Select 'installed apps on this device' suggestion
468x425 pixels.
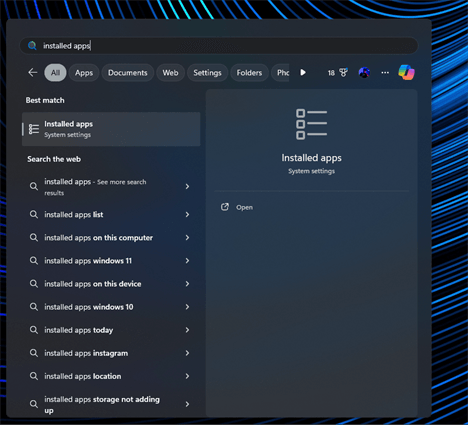coord(111,284)
